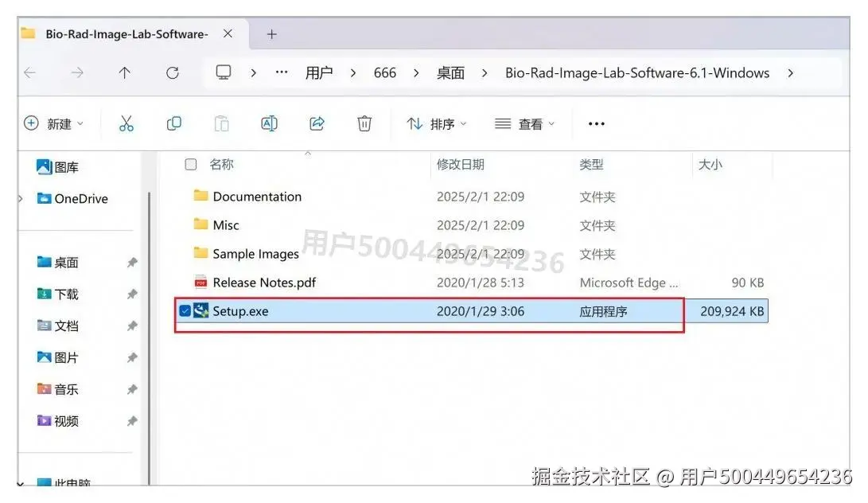Toggle sort direction on the 名称 column
The width and height of the screenshot is (868, 503).
click(221, 165)
